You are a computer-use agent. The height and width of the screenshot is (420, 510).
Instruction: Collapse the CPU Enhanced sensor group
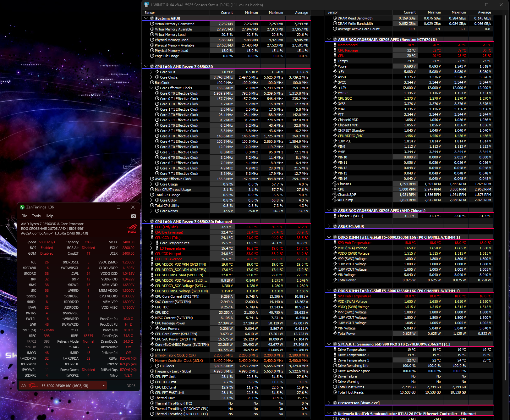tap(146, 222)
